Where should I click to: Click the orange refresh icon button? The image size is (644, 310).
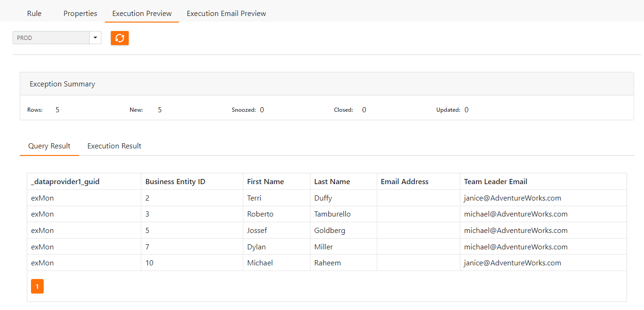pos(120,38)
